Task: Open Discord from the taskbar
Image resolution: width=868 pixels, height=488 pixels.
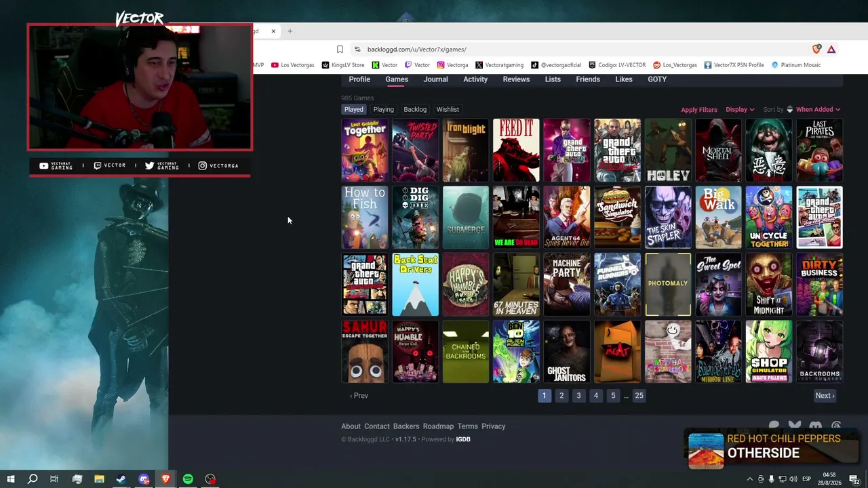Action: click(144, 479)
